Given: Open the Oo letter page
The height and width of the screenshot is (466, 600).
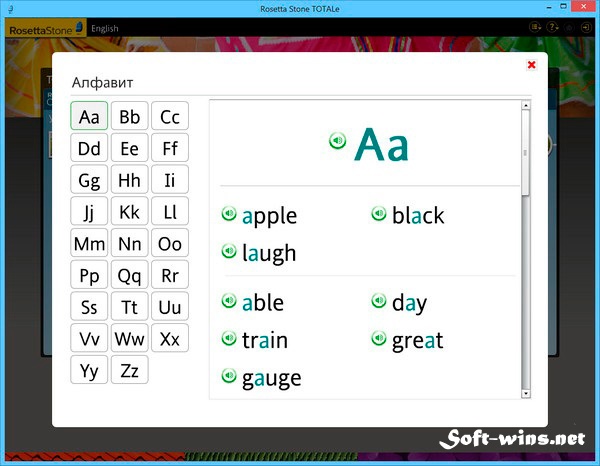Looking at the screenshot, I should coord(170,243).
